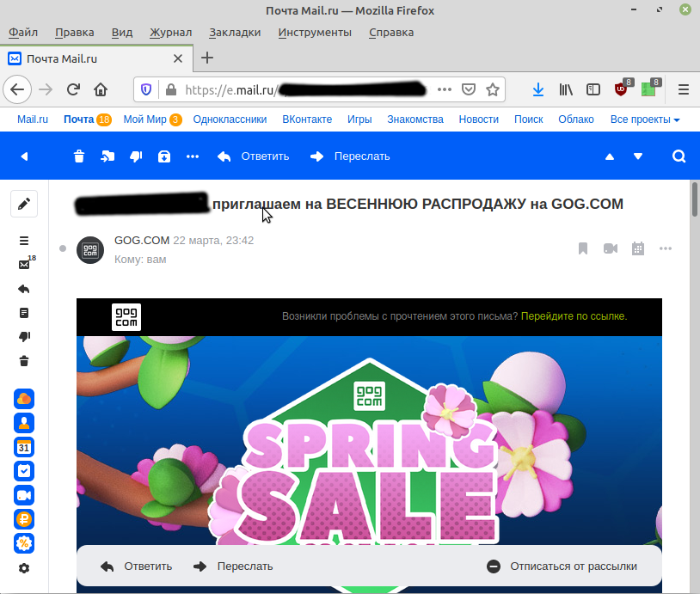Image resolution: width=700 pixels, height=594 pixels.
Task: Open more actions dots in the blue toolbar
Action: [193, 156]
